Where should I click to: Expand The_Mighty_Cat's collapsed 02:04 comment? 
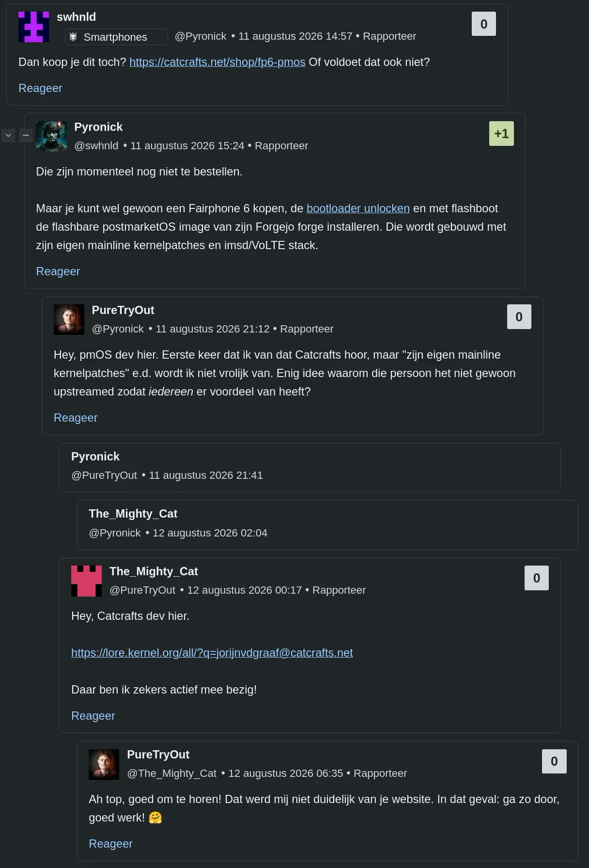pos(327,525)
